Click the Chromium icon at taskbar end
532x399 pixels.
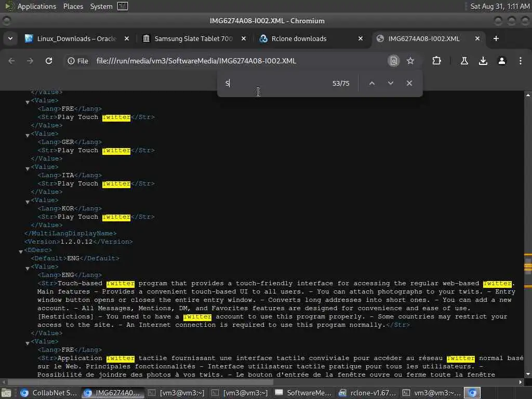tap(472, 393)
